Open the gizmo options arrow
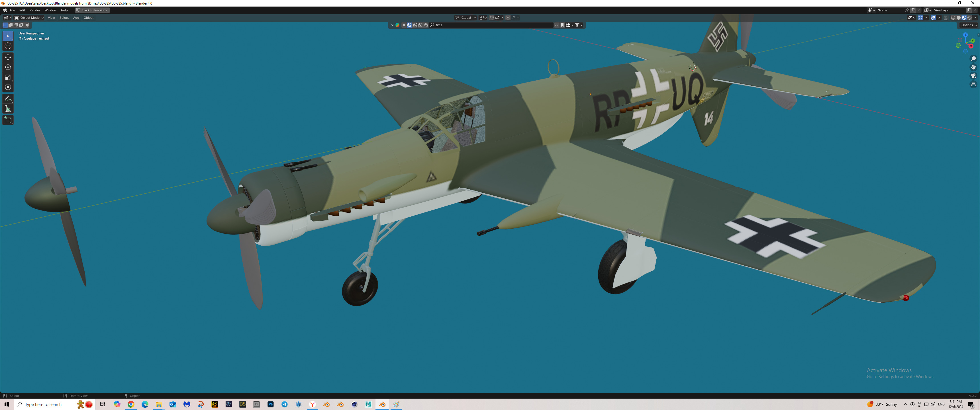Image resolution: width=980 pixels, height=410 pixels. (x=926, y=18)
